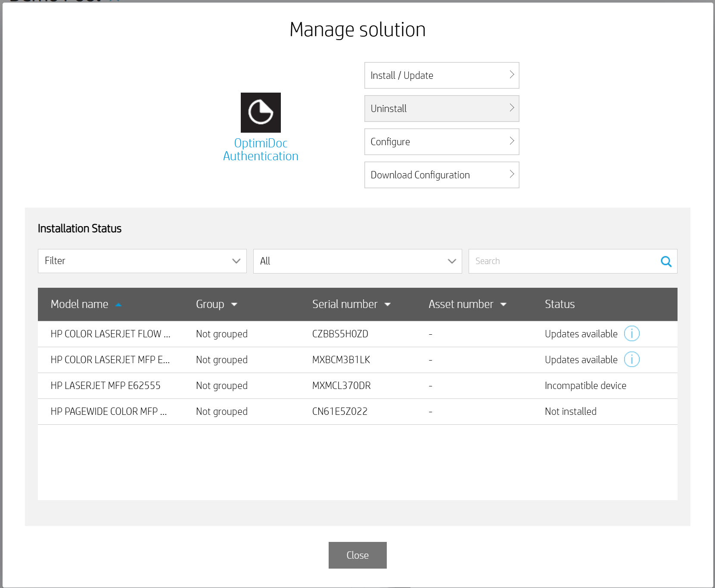Click the search magnifier icon
The height and width of the screenshot is (588, 715).
click(666, 261)
